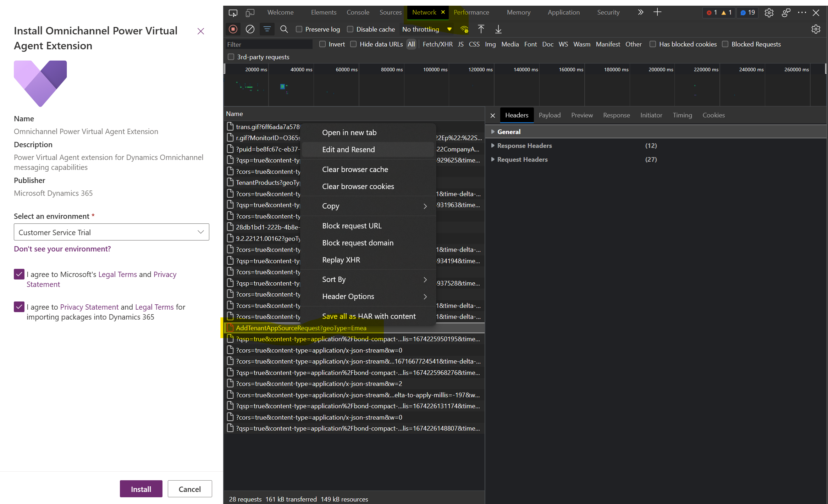The image size is (828, 504).
Task: Uncheck Dynamics 365 importing packages agreement checkbox
Action: tap(19, 307)
